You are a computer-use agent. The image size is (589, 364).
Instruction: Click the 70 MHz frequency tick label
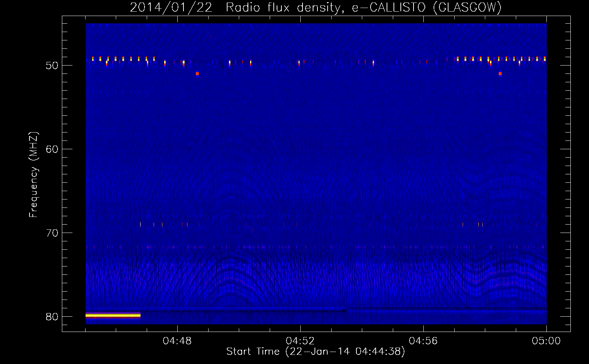[x=52, y=233]
